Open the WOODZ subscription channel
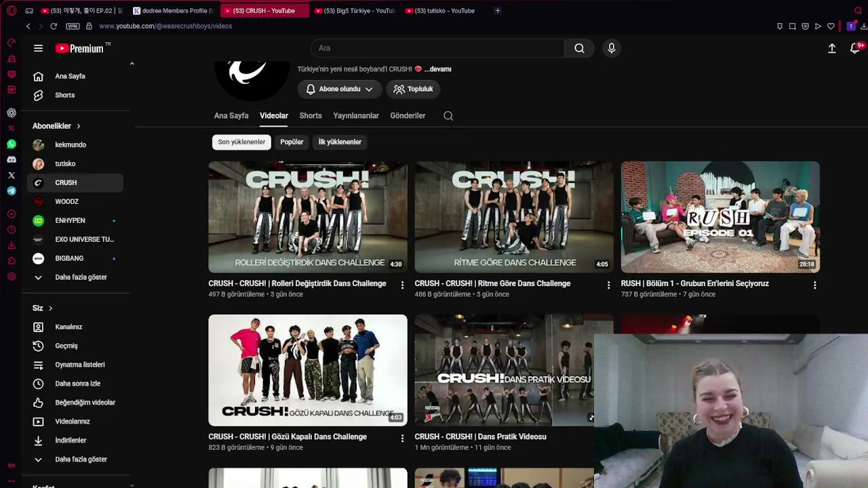Screen dimensions: 868x488 [75, 202]
